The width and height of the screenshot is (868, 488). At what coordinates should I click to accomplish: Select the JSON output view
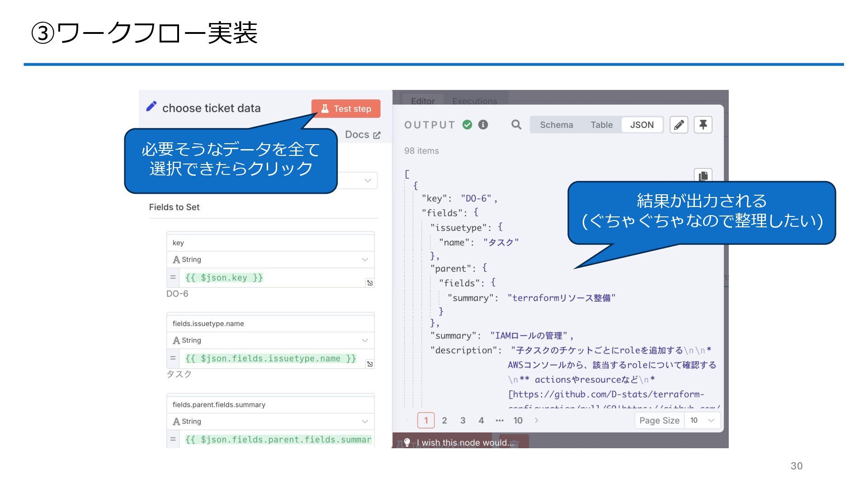[642, 125]
